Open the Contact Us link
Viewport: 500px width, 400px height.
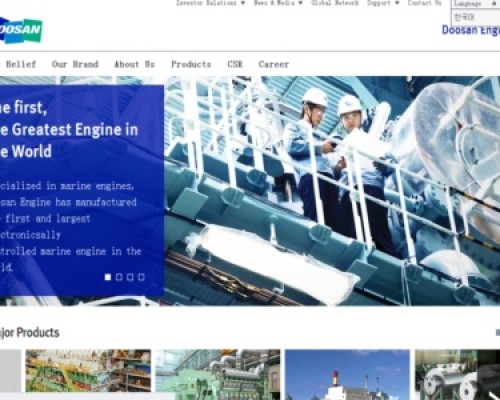click(x=424, y=3)
